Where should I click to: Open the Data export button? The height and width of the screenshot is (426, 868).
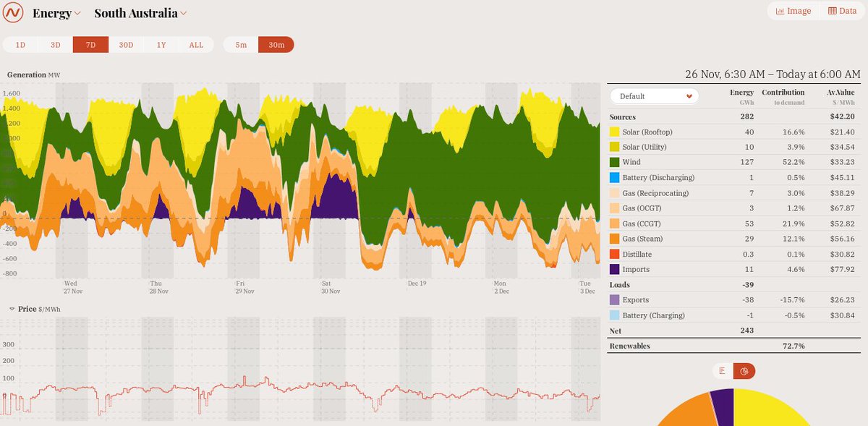coord(842,11)
